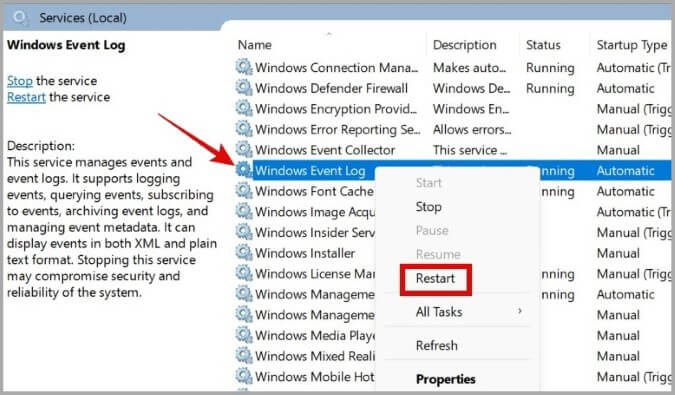Click 'This service...' description of Event Collector
Image resolution: width=675 pixels, height=395 pixels.
470,150
